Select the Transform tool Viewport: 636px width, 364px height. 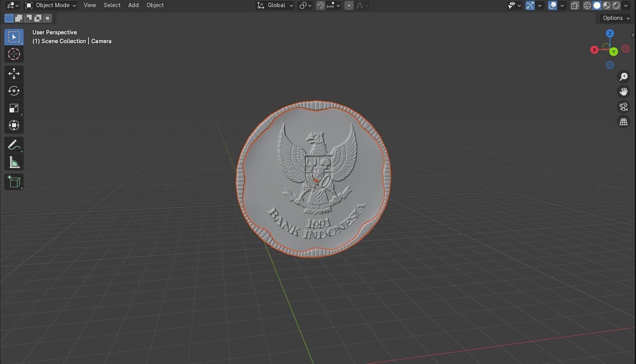[x=14, y=125]
